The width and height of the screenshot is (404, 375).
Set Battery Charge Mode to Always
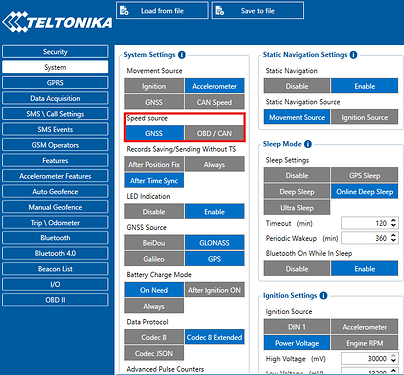154,306
